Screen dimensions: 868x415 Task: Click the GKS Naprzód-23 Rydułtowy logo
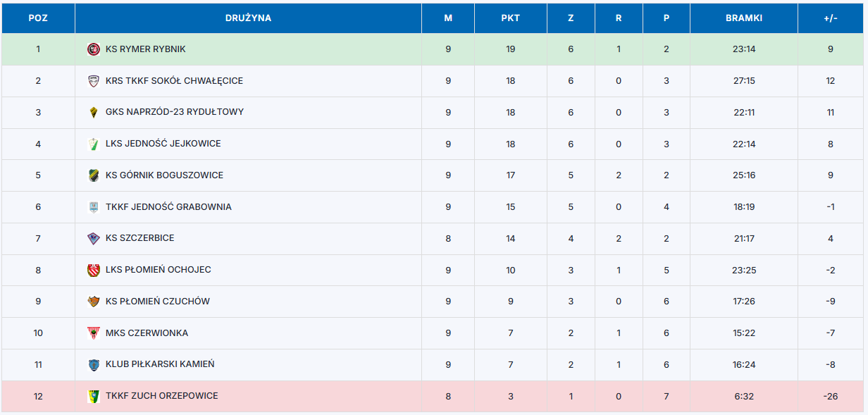point(94,112)
